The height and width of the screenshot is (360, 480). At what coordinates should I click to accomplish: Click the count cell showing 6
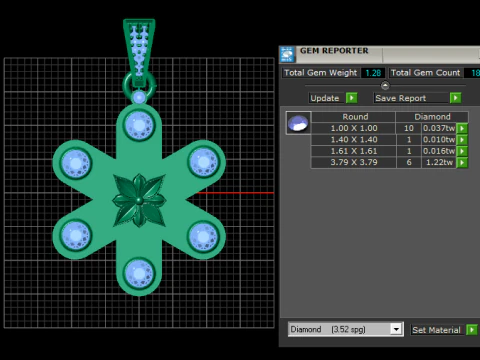[409, 162]
